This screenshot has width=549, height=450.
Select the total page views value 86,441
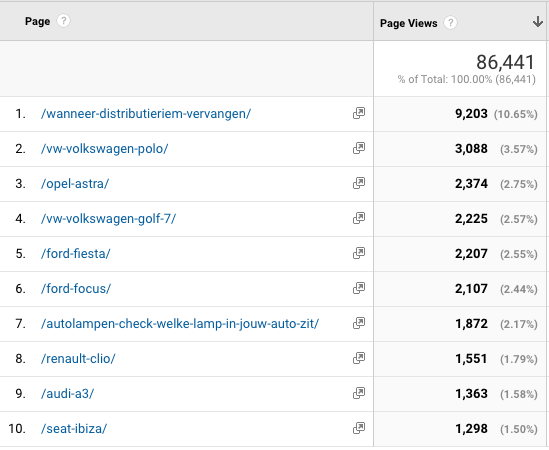click(x=505, y=62)
